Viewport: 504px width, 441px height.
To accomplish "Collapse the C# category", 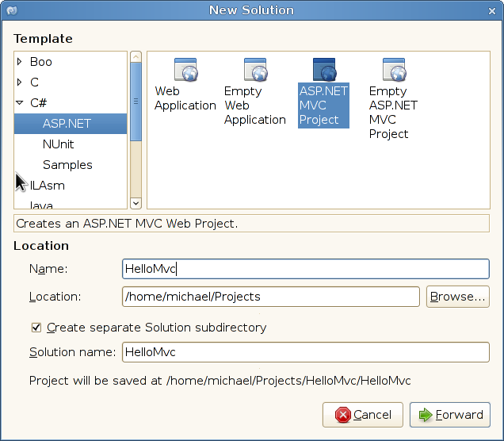I will (20, 102).
